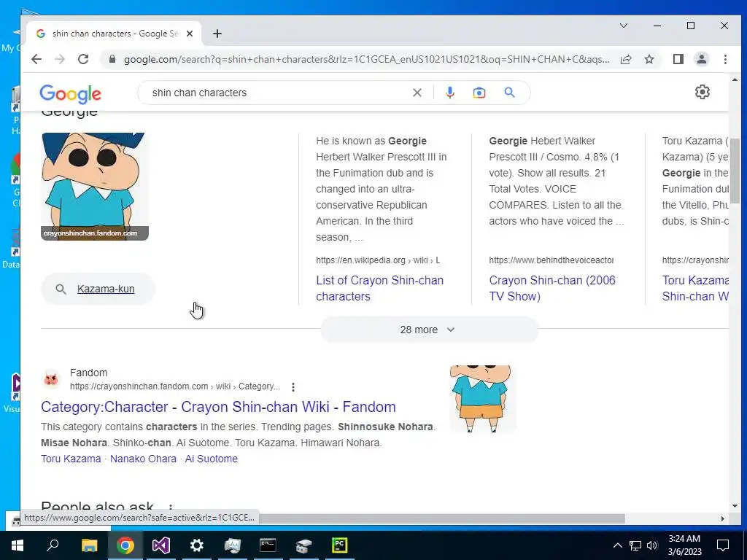Screen dimensions: 747x560
Task: Open Settings gear from taskbar
Action: tap(196, 545)
